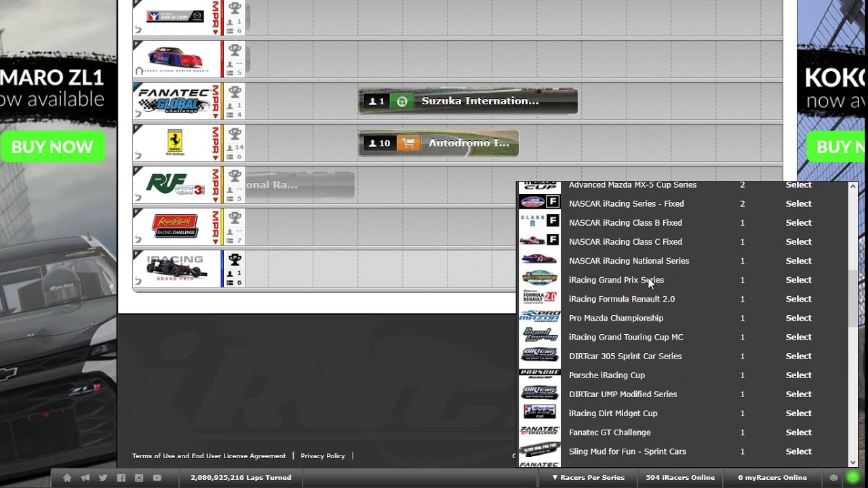This screenshot has width=868, height=488.
Task: Open Autodromo session block
Action: coord(439,143)
